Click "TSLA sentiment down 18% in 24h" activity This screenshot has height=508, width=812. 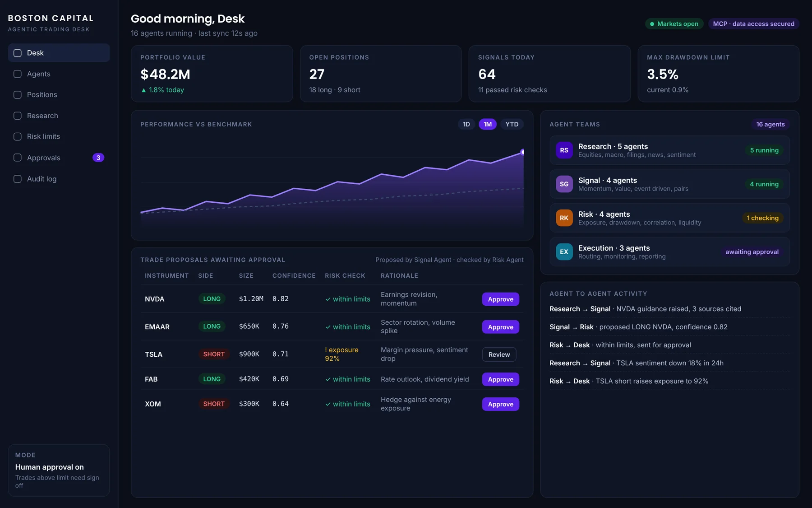(x=670, y=363)
